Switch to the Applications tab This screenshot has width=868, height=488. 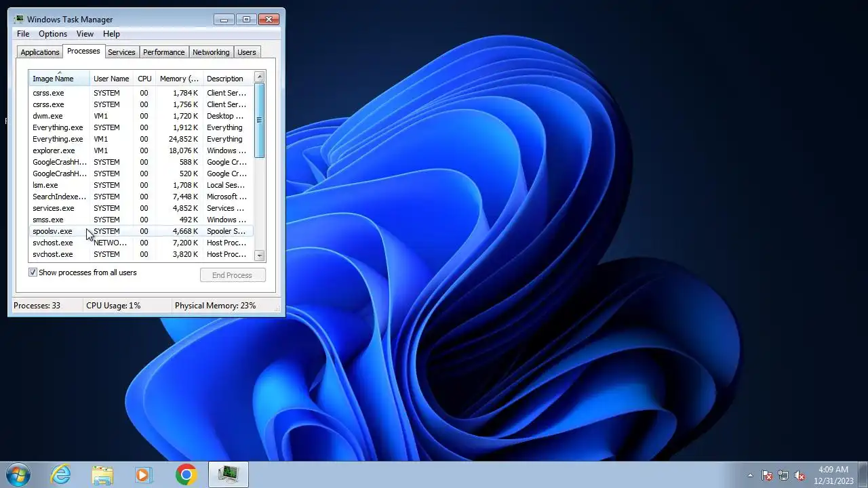coord(40,52)
